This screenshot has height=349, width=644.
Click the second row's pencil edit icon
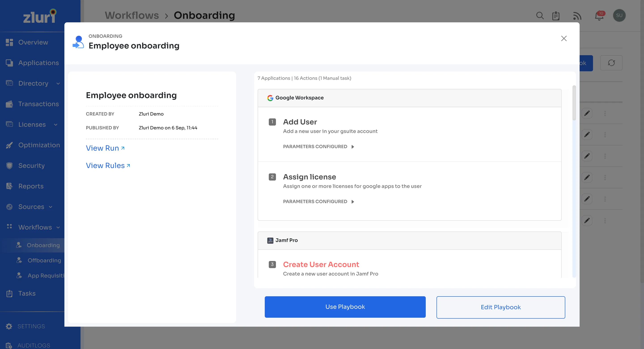587,135
